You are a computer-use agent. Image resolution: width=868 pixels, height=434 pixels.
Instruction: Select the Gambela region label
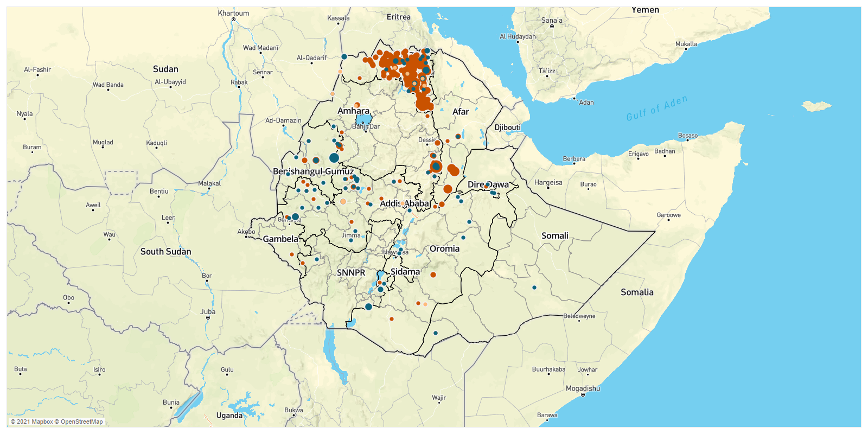point(280,239)
